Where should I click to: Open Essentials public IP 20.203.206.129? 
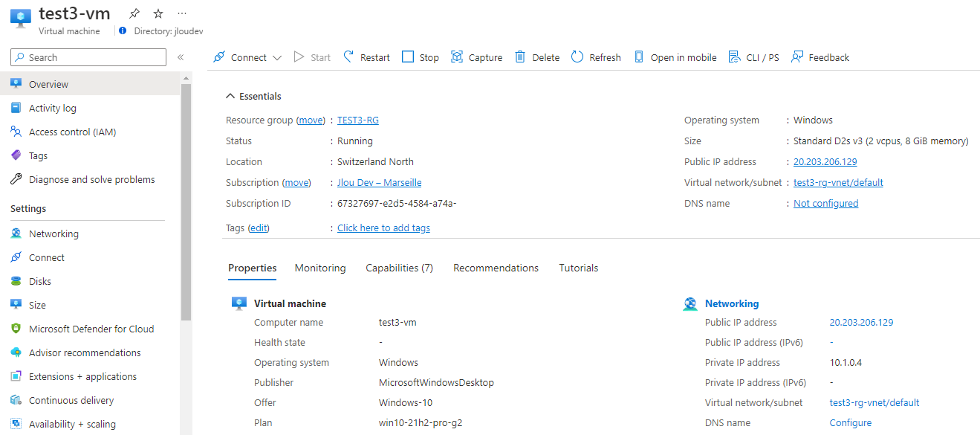point(825,161)
